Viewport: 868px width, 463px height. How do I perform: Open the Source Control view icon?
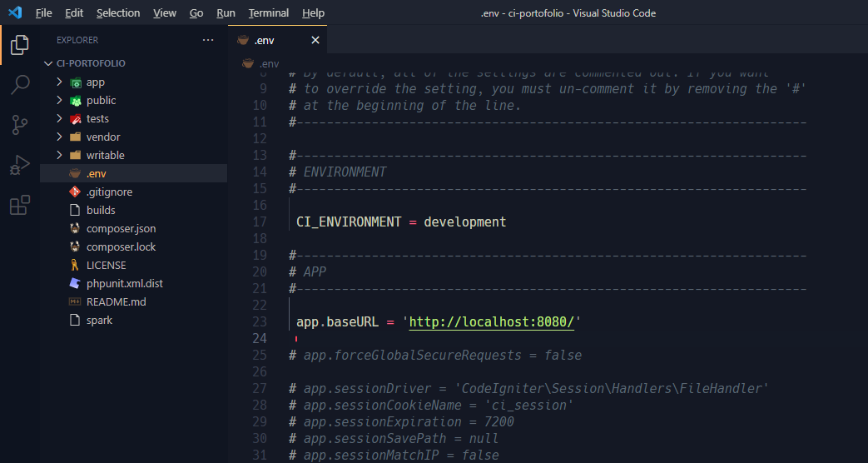click(x=20, y=125)
